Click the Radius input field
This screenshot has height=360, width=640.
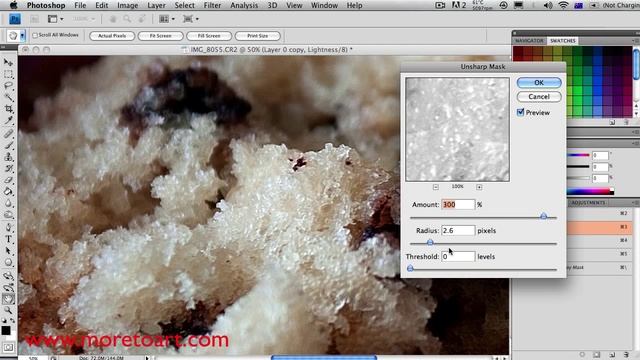458,231
